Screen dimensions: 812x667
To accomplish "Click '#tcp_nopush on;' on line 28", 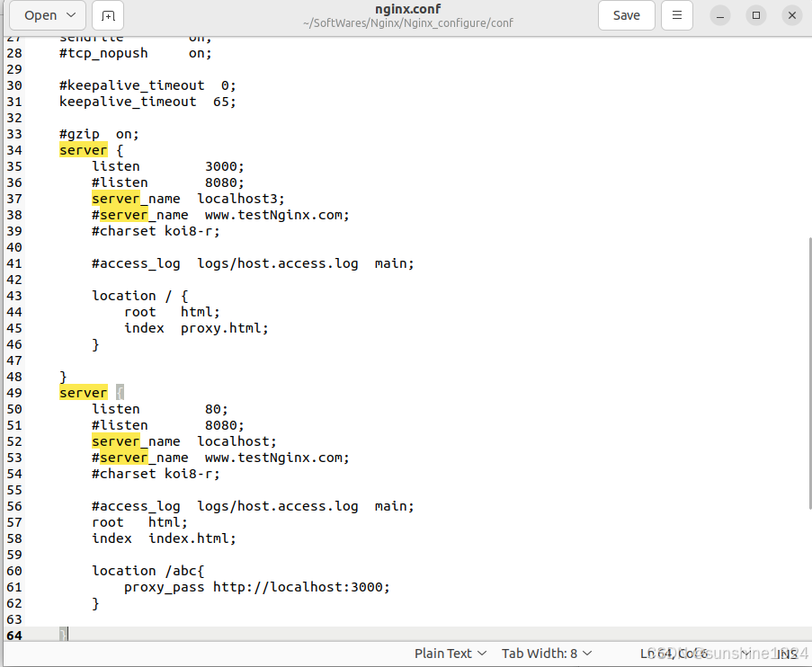I will click(136, 53).
